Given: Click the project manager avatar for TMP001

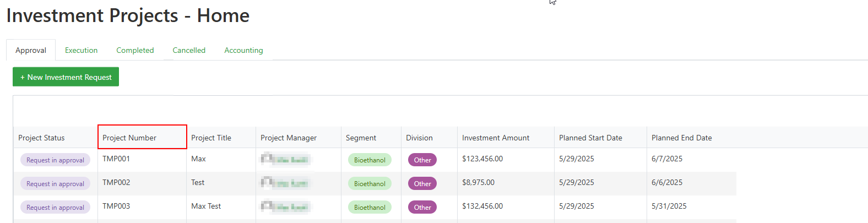Looking at the screenshot, I should point(267,159).
